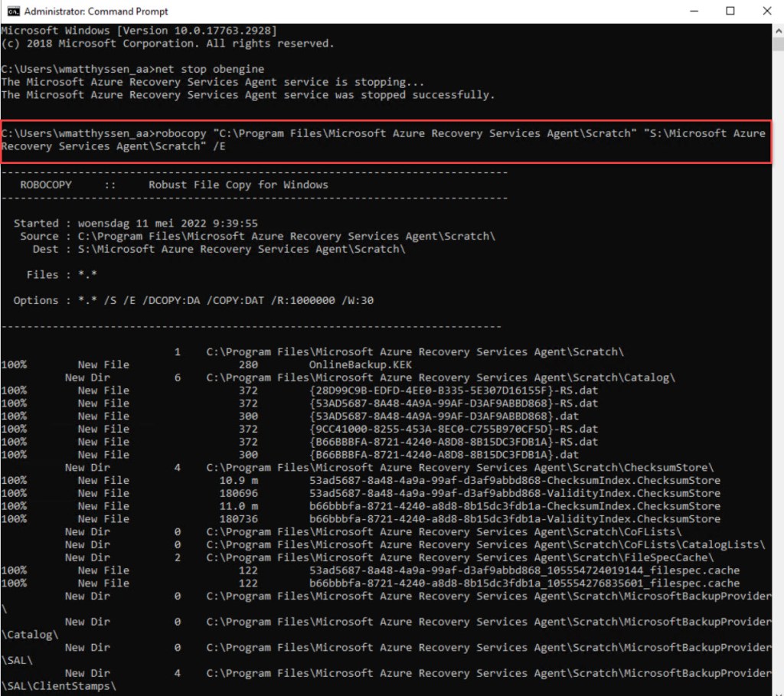The width and height of the screenshot is (784, 696).
Task: Click the Microsoft Windows version line
Action: (x=139, y=30)
